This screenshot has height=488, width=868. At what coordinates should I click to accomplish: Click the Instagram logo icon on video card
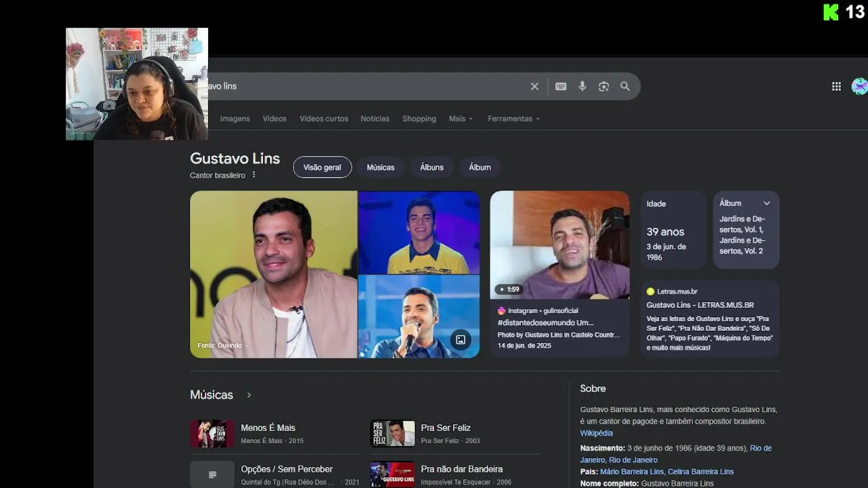[502, 311]
